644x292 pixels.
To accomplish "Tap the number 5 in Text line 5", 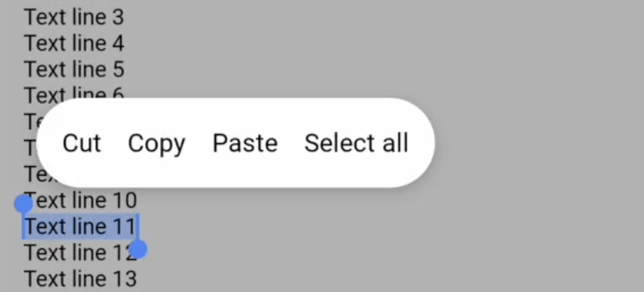I will pos(117,70).
